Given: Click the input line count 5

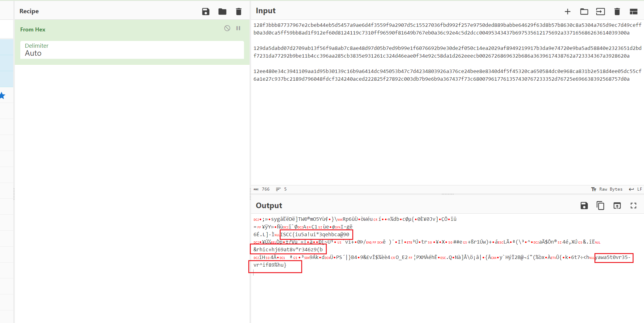Looking at the screenshot, I should (x=281, y=189).
